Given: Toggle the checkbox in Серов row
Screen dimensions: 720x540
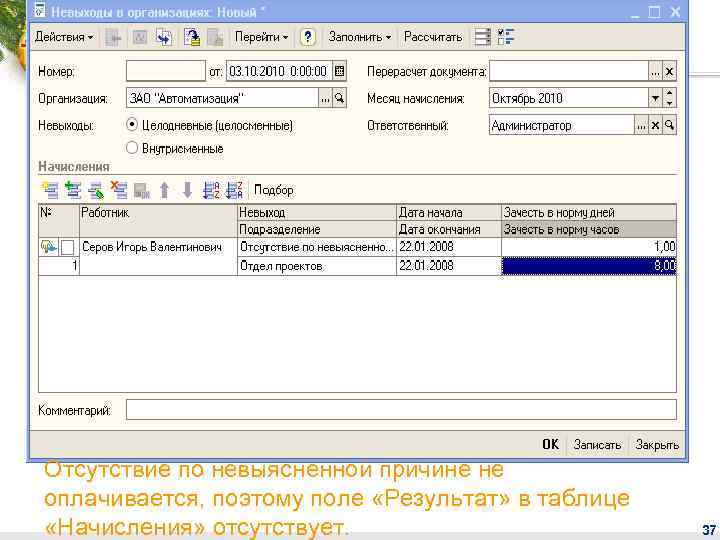Looking at the screenshot, I should (68, 248).
